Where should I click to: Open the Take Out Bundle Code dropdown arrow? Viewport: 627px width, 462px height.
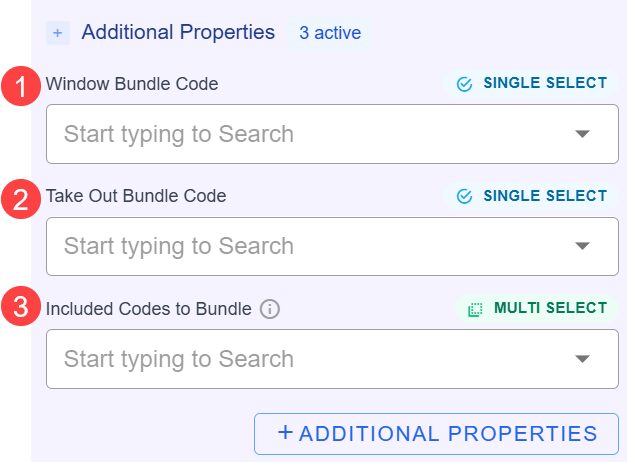[x=583, y=246]
